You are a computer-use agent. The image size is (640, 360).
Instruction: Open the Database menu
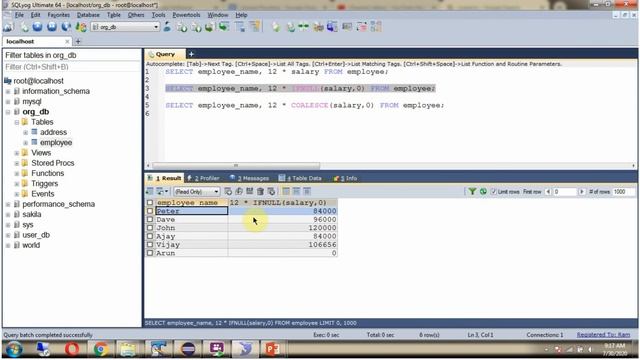click(x=88, y=15)
